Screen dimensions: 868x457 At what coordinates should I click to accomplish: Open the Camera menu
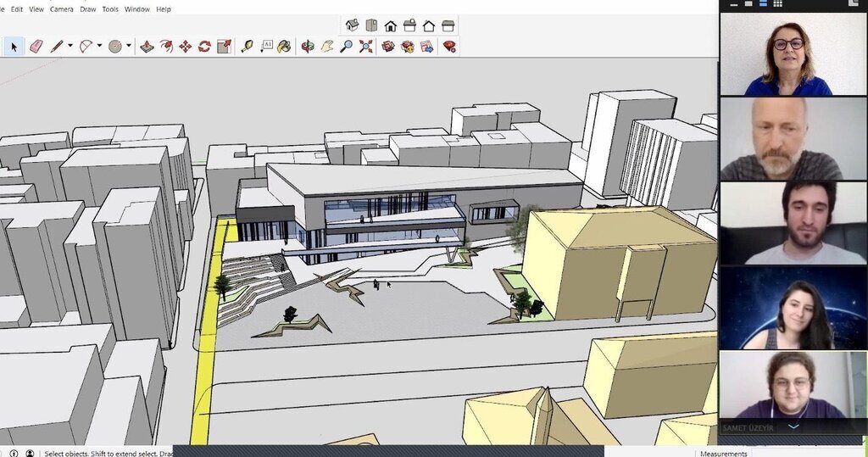click(61, 9)
